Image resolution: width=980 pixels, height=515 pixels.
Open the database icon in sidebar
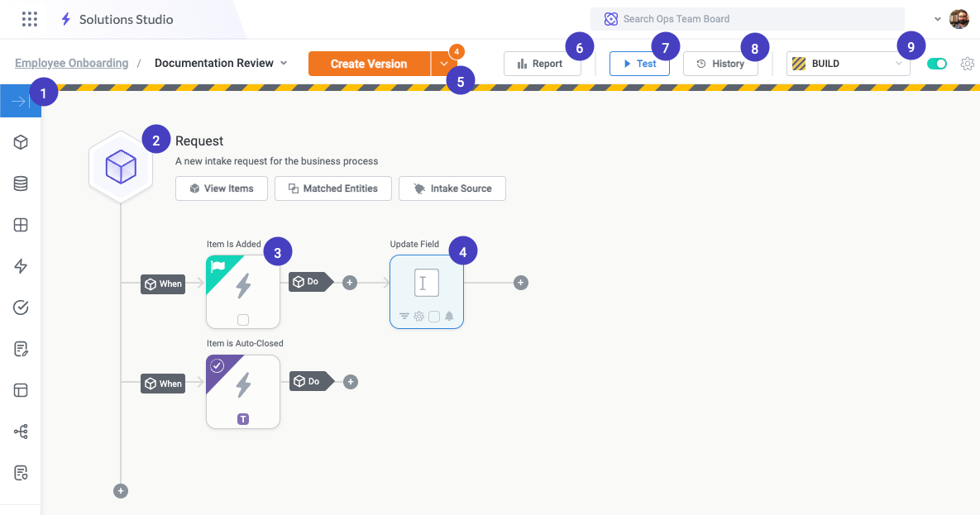coord(22,184)
